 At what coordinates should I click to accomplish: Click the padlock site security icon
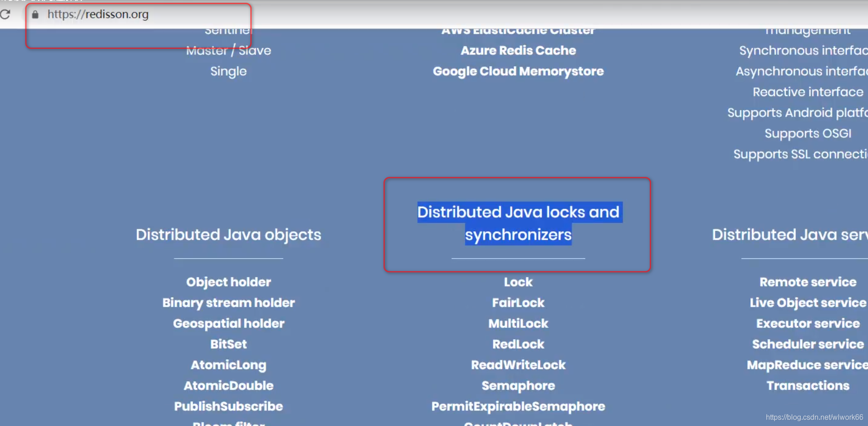click(x=35, y=15)
